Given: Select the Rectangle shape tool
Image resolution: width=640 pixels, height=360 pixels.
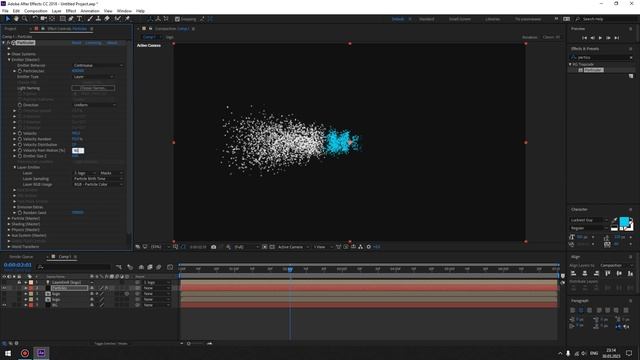Looking at the screenshot, I should click(x=62, y=19).
